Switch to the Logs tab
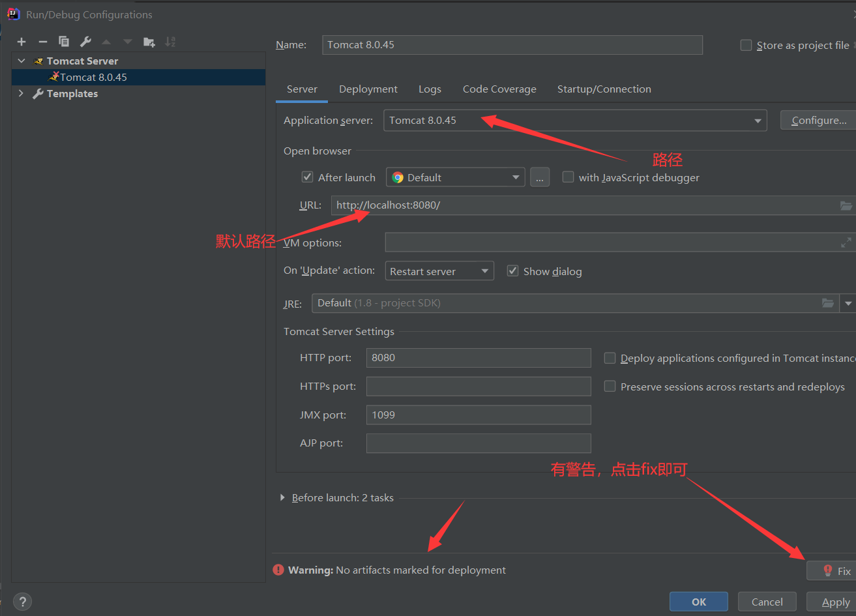The image size is (856, 616). [x=430, y=89]
